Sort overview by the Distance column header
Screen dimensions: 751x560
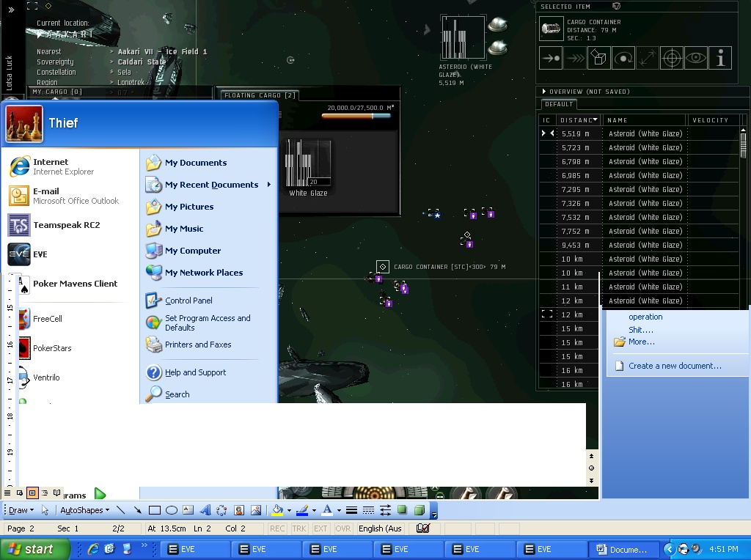point(578,120)
